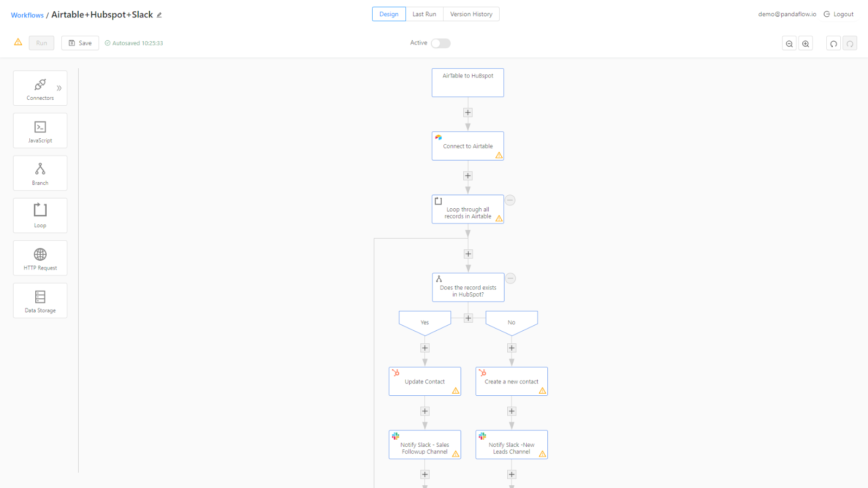868x488 pixels.
Task: Zoom in on the workflow canvas
Action: click(806, 43)
